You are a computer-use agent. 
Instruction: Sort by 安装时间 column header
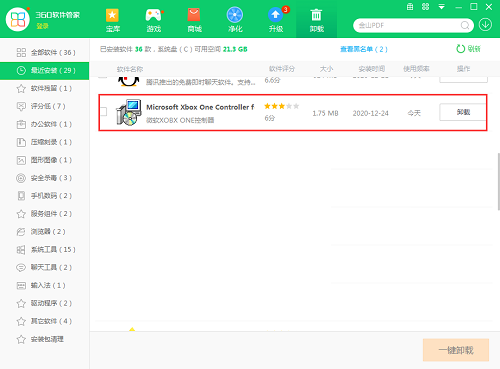tap(372, 69)
